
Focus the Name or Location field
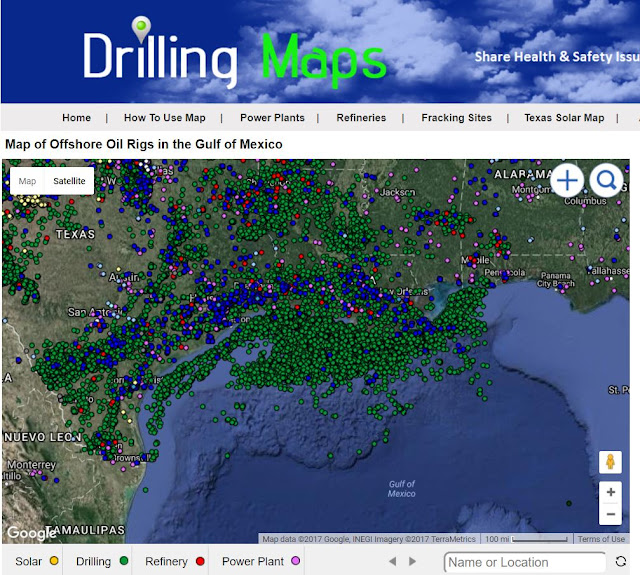[x=525, y=562]
